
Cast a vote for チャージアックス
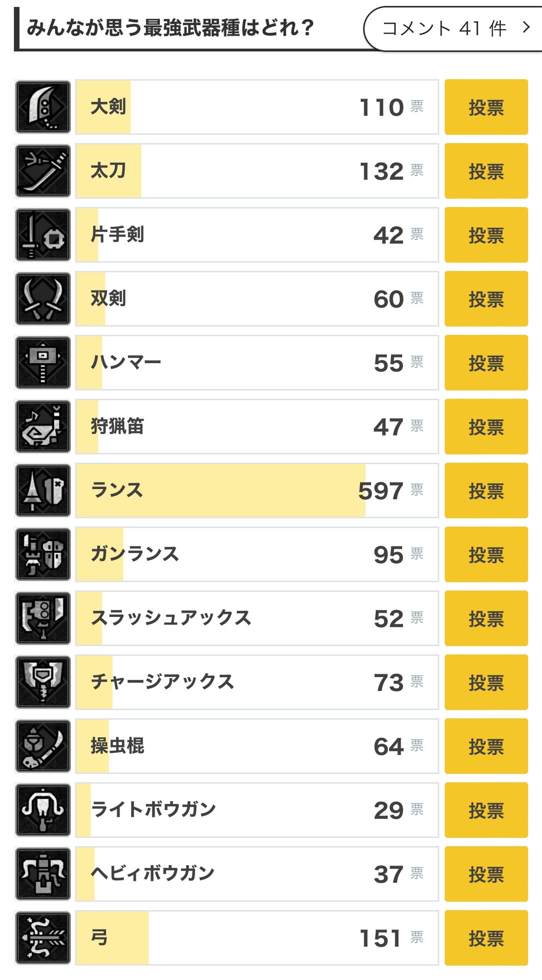pyautogui.click(x=486, y=682)
